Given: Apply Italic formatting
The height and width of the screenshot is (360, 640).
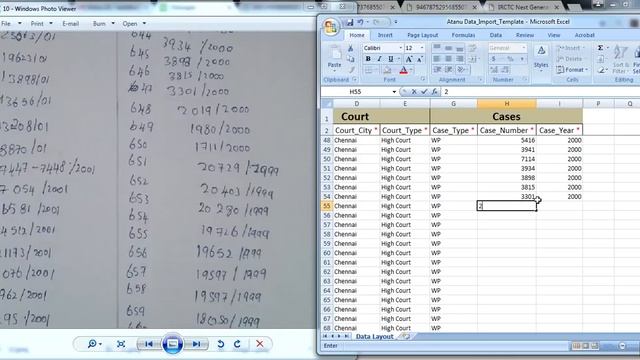Looking at the screenshot, I should pos(379,59).
